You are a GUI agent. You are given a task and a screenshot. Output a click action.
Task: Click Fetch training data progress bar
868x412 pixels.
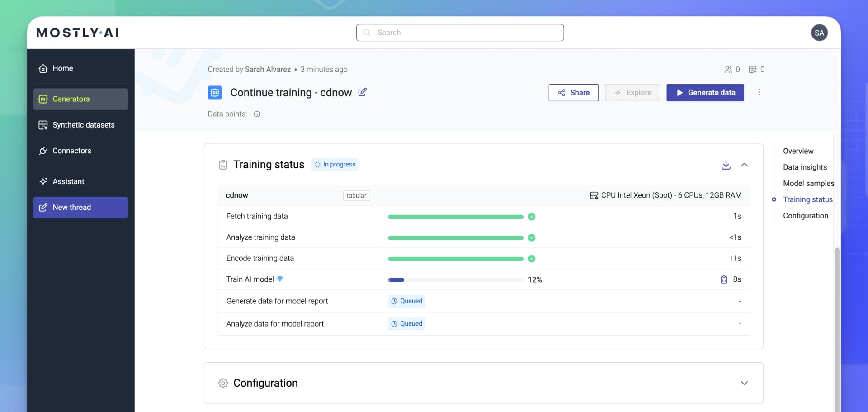[456, 217]
